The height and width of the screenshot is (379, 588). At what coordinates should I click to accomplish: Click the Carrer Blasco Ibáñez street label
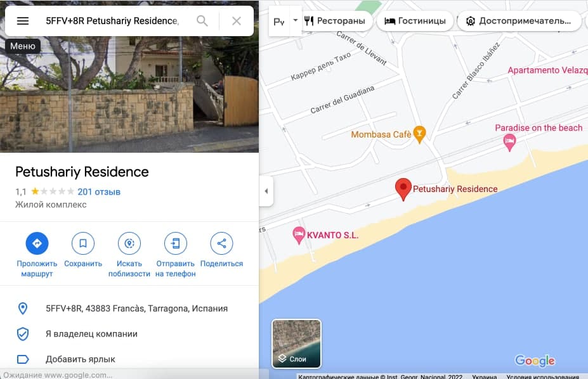[x=476, y=71]
